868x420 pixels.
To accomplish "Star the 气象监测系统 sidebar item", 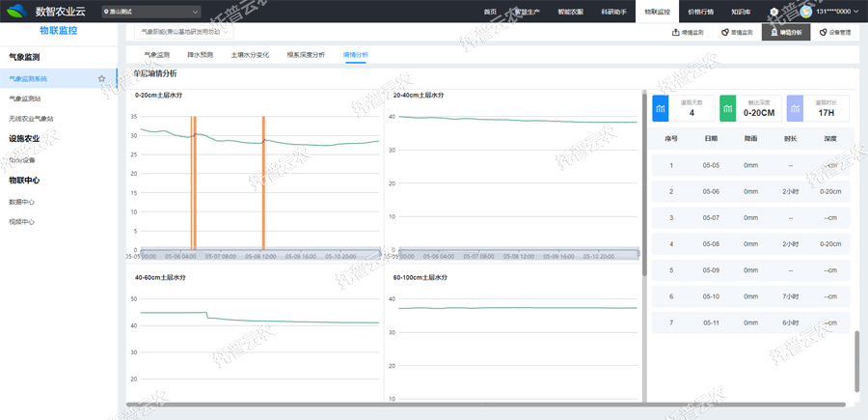I will pos(102,78).
